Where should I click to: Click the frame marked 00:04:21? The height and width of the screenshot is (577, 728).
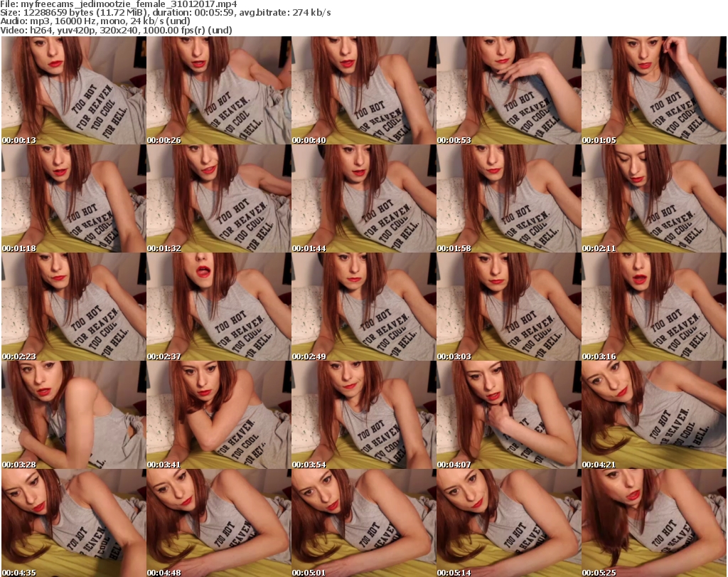(653, 415)
